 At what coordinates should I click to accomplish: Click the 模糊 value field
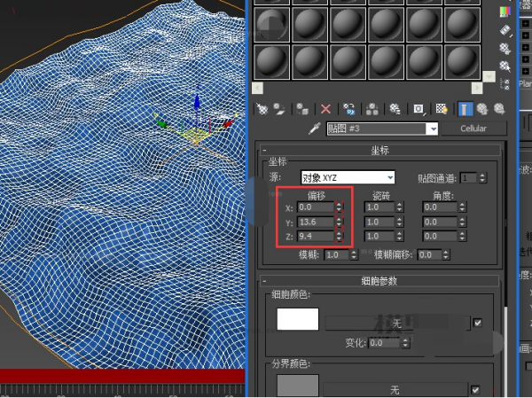(337, 254)
